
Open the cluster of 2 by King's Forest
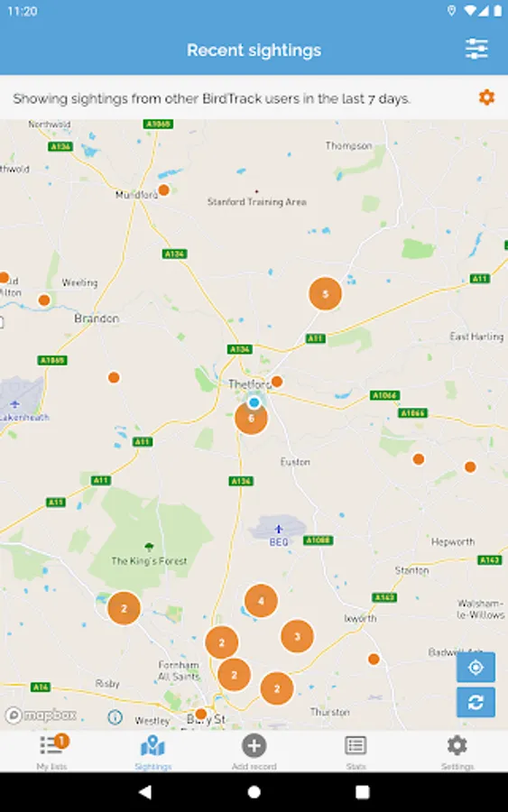pyautogui.click(x=124, y=608)
